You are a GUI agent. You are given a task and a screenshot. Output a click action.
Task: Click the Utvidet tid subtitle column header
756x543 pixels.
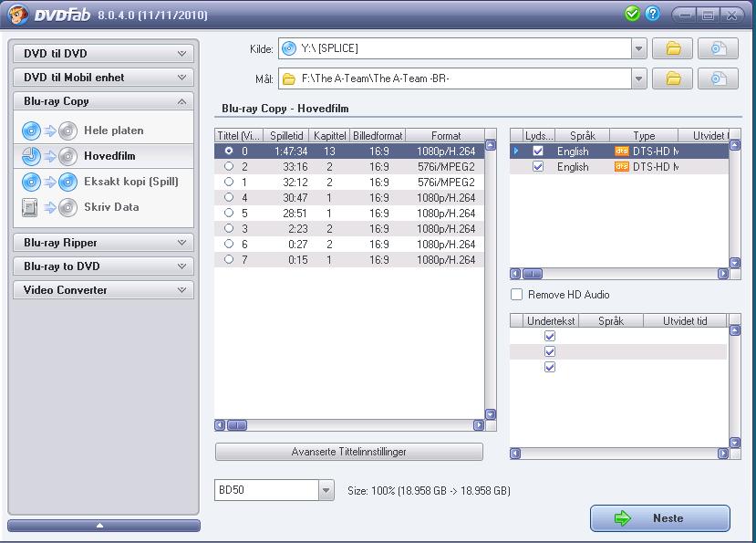pyautogui.click(x=685, y=321)
